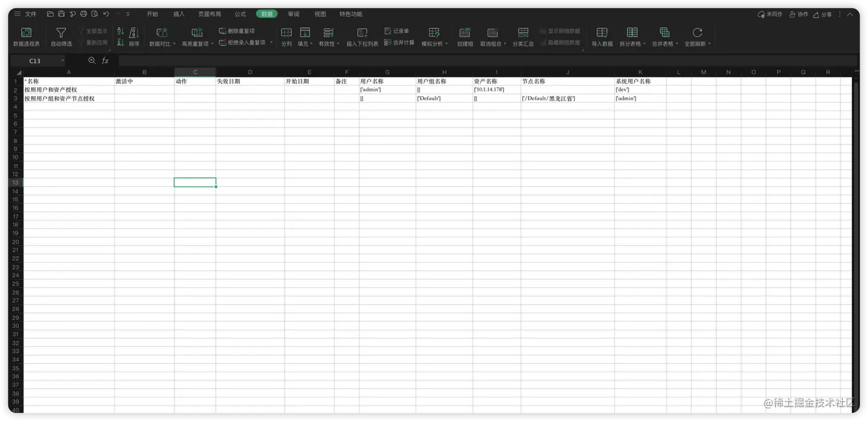The height and width of the screenshot is (421, 868).
Task: Click the 高亮重复项 highlight duplicates icon
Action: (197, 33)
